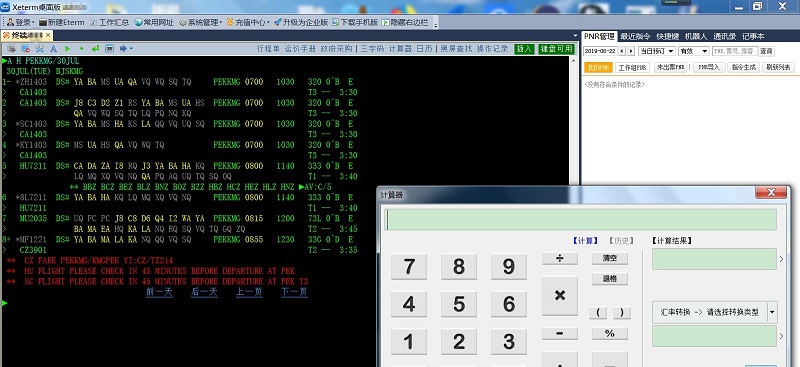Switch to the 快捷键 tab
The height and width of the screenshot is (367, 800).
668,36
